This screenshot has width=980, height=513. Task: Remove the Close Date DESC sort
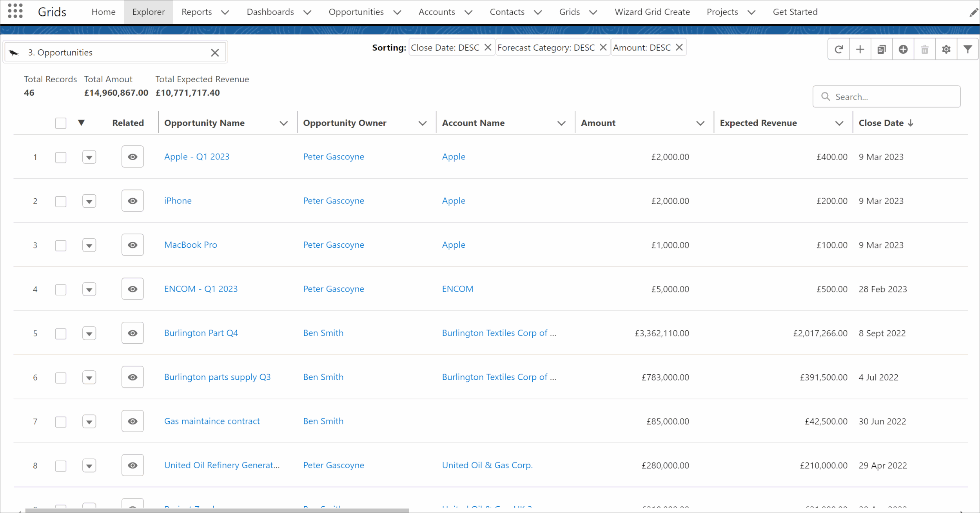(x=488, y=47)
